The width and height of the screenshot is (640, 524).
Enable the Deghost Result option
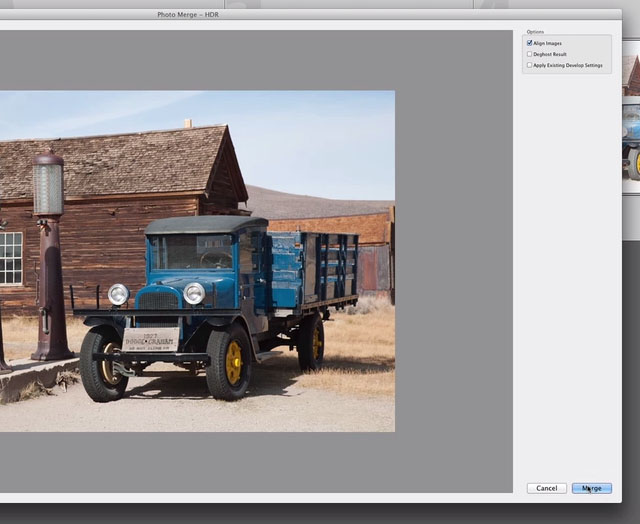tap(529, 54)
